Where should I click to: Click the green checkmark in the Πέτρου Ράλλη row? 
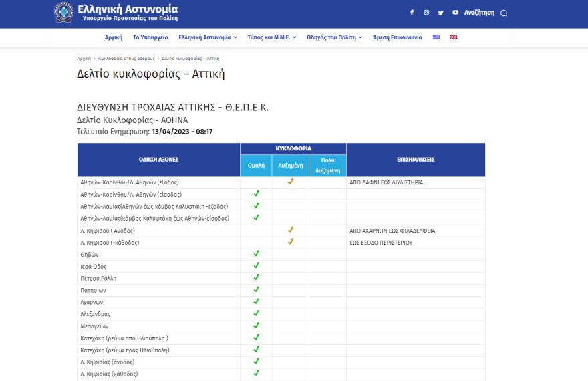256,277
